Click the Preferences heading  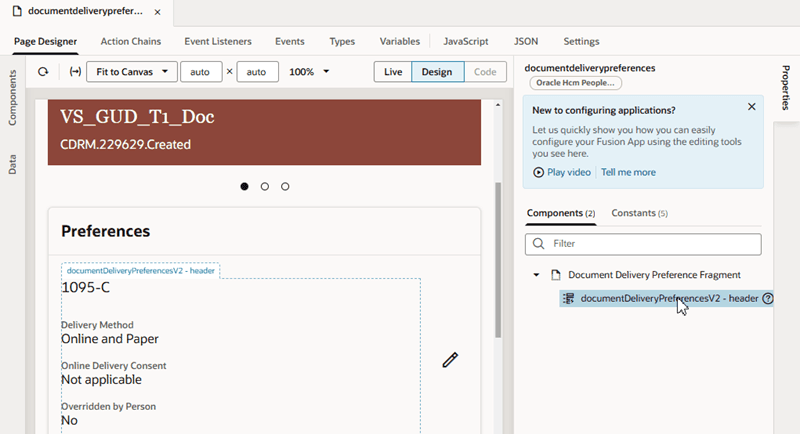(106, 231)
